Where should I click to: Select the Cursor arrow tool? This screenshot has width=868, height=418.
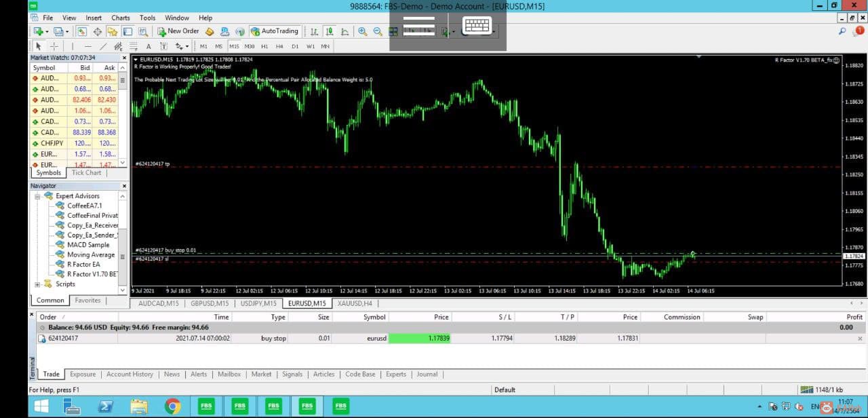coord(39,46)
